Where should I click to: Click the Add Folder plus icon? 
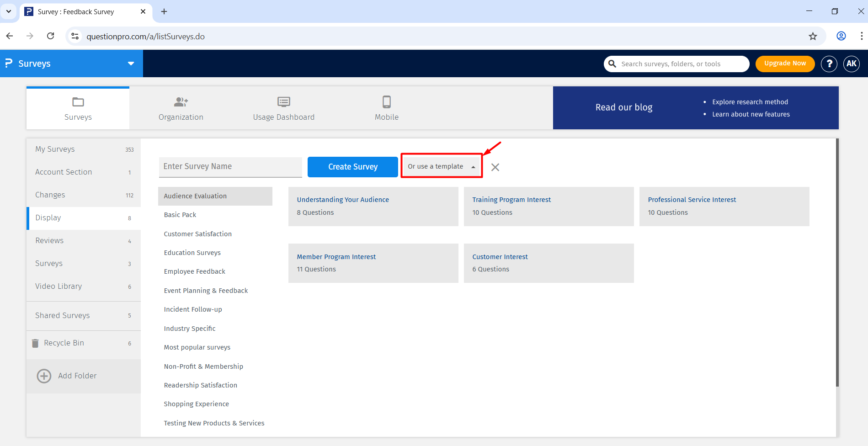tap(44, 376)
